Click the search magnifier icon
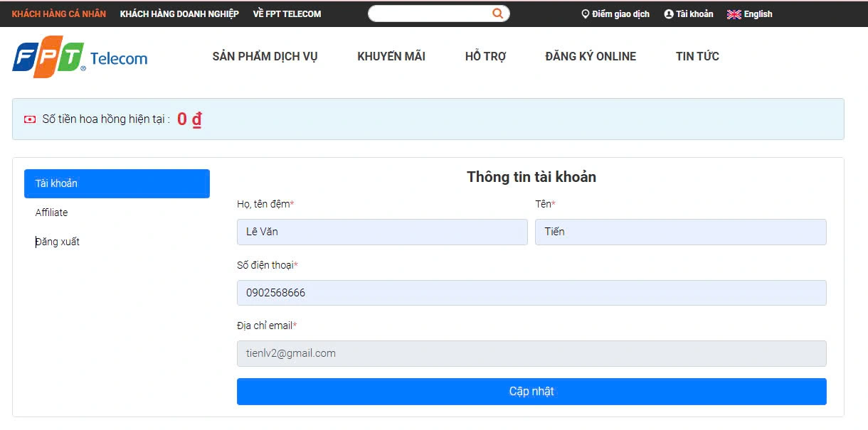 click(x=497, y=14)
